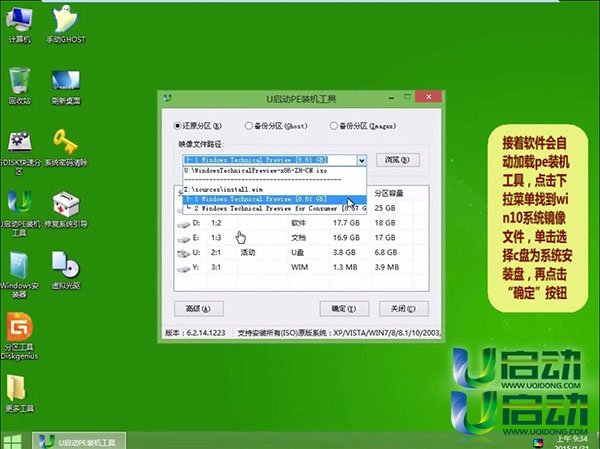Open Windows安装器 desktop icon
This screenshot has height=449, width=600.
[19, 274]
